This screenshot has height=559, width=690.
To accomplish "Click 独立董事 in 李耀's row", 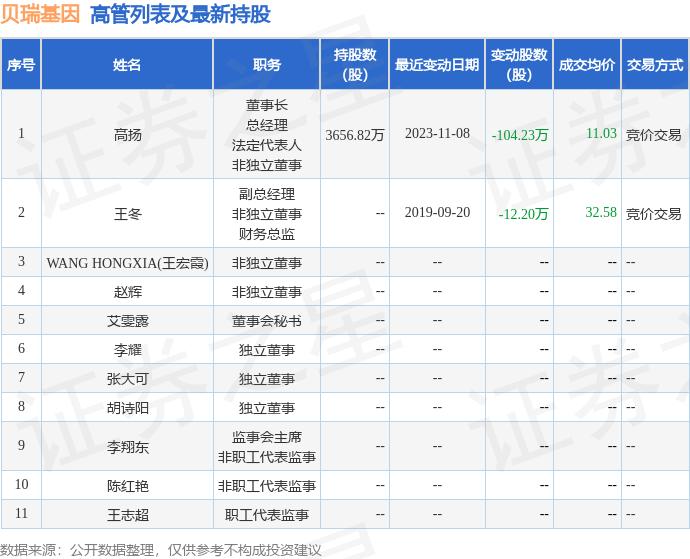I will (x=267, y=350).
